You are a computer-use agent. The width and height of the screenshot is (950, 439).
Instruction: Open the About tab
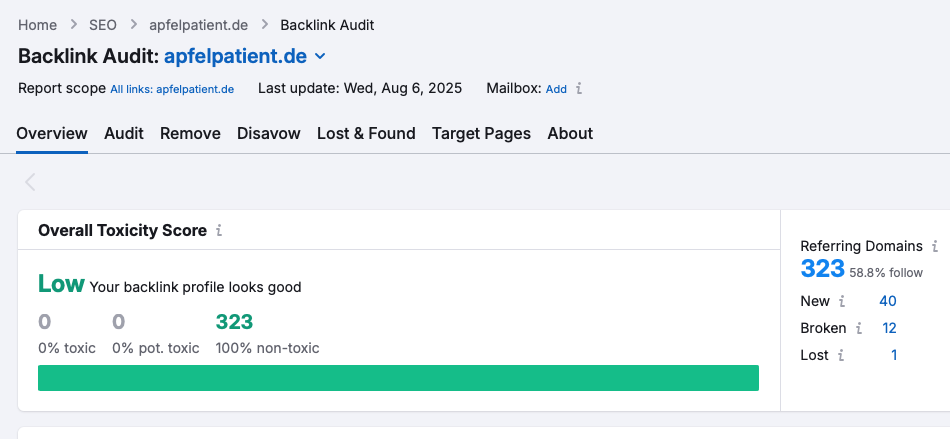tap(570, 133)
